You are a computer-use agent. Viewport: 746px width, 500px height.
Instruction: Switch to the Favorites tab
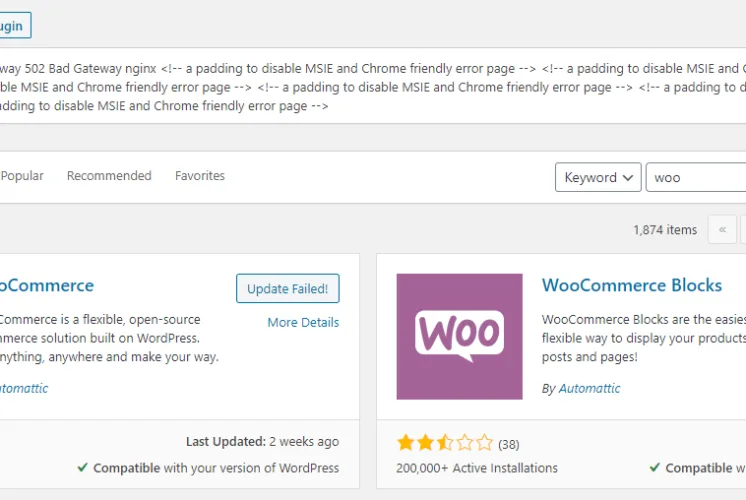point(200,176)
